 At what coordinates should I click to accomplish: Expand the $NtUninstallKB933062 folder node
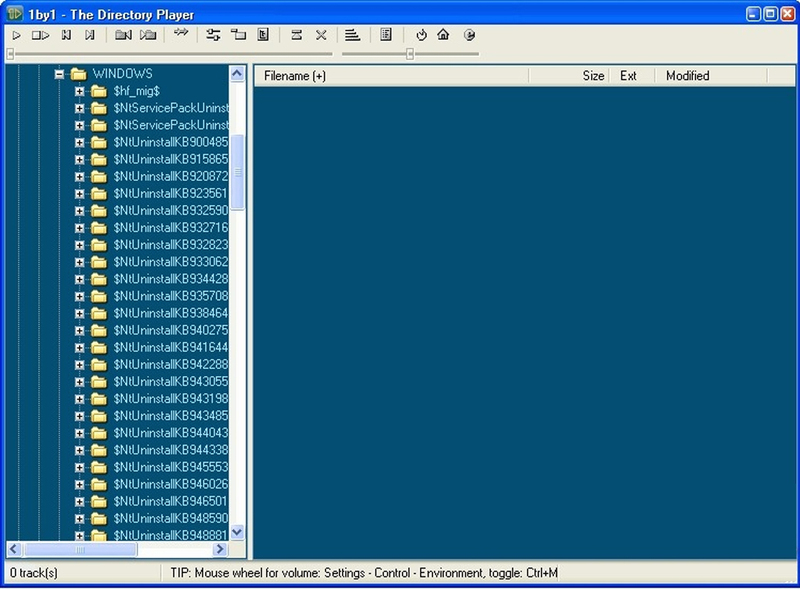click(x=80, y=262)
